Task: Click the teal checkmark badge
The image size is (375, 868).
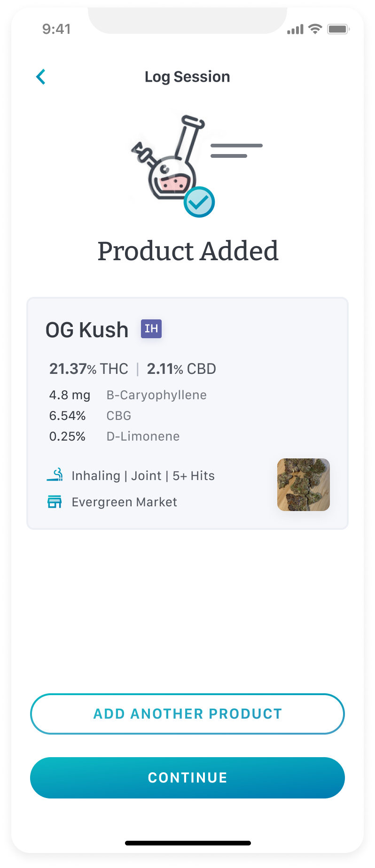Action: pyautogui.click(x=199, y=202)
